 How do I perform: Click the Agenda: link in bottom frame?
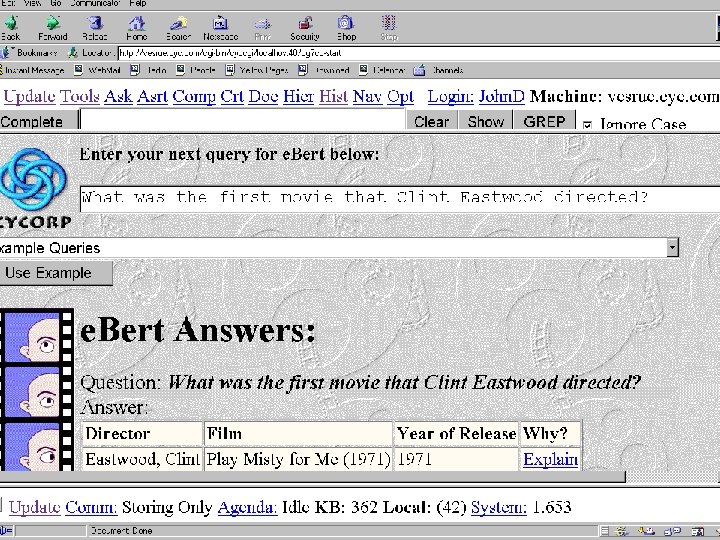point(248,507)
